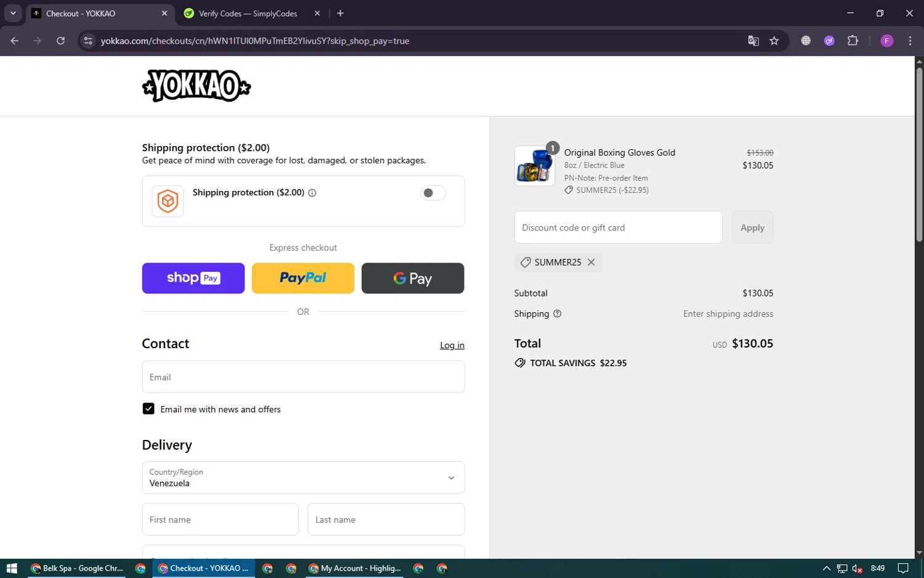The height and width of the screenshot is (578, 924).
Task: Click the TOTAL SAVINGS $22.95 text
Action: (578, 363)
